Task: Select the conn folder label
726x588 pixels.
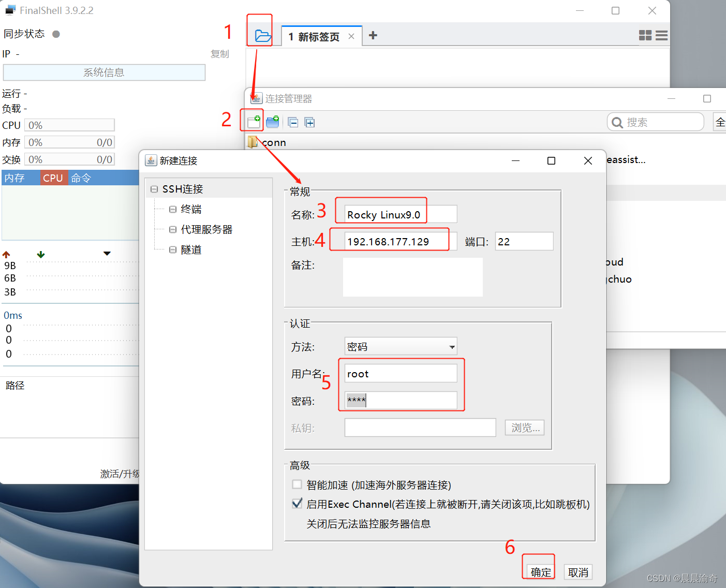Action: click(x=274, y=142)
